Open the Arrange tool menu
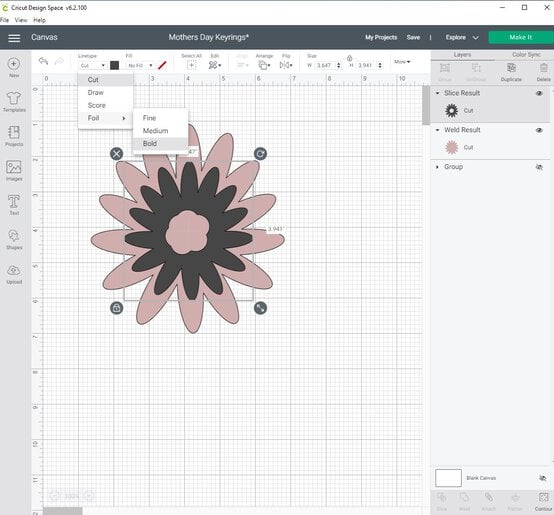Image resolution: width=554 pixels, height=515 pixels. pyautogui.click(x=264, y=65)
